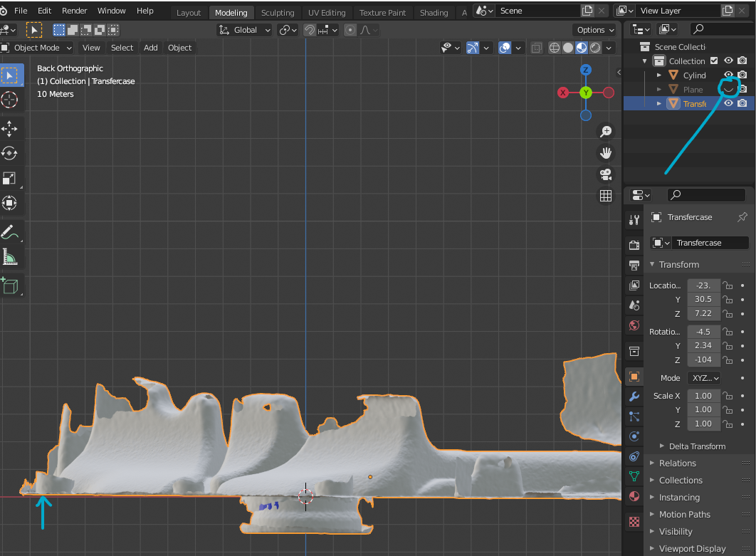Hide the Cylinder object with eye icon
This screenshot has width=756, height=556.
click(728, 75)
